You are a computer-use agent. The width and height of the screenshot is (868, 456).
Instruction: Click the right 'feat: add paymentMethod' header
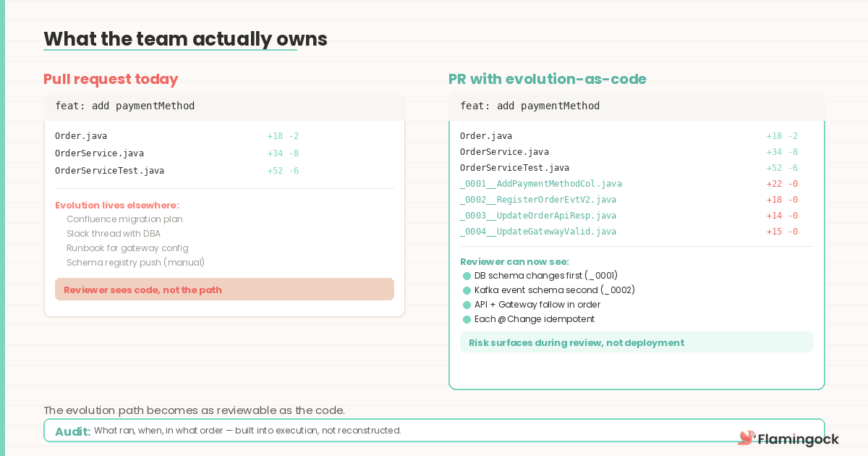pos(637,106)
